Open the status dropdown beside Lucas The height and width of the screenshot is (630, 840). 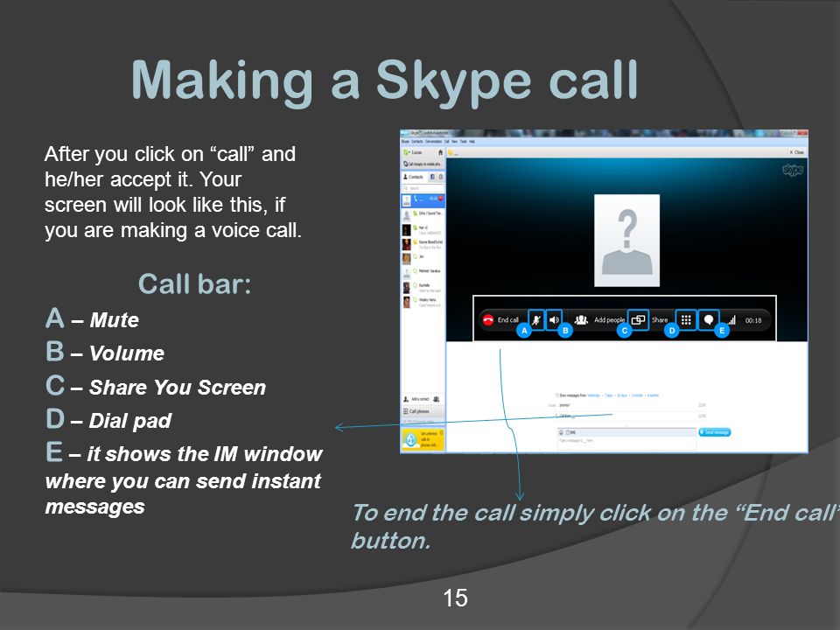click(x=407, y=152)
